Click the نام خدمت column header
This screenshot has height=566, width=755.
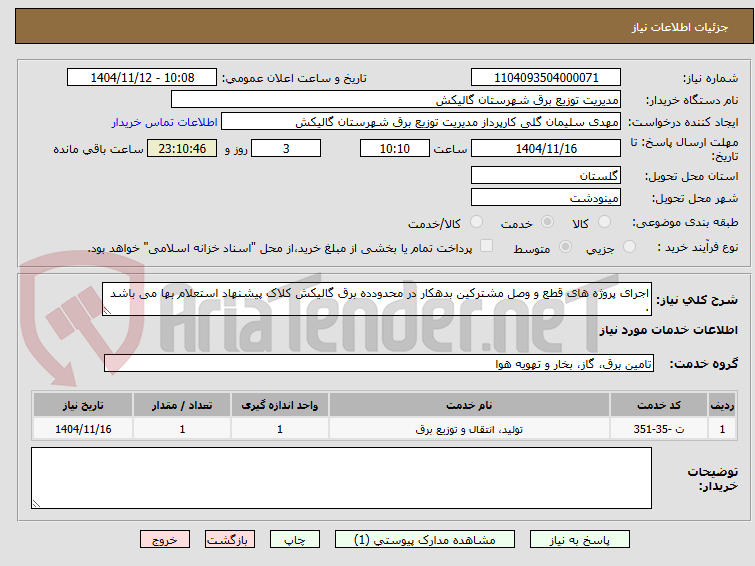point(469,405)
